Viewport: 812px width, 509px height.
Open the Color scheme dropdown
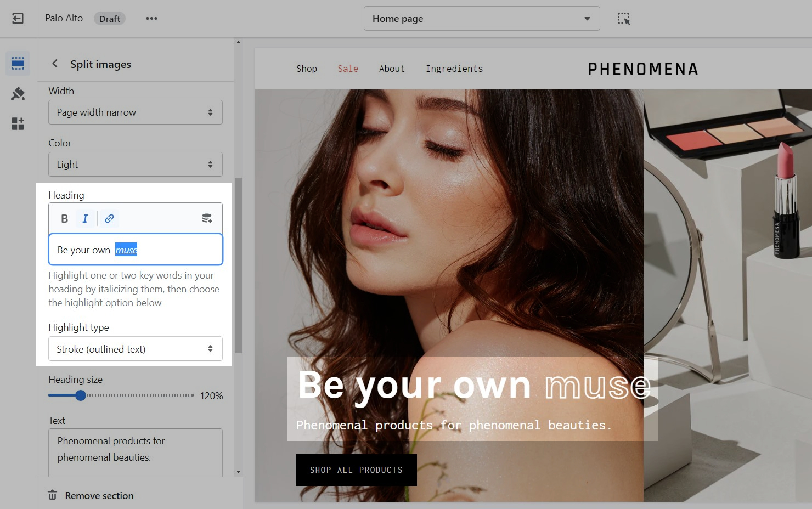[x=135, y=165]
